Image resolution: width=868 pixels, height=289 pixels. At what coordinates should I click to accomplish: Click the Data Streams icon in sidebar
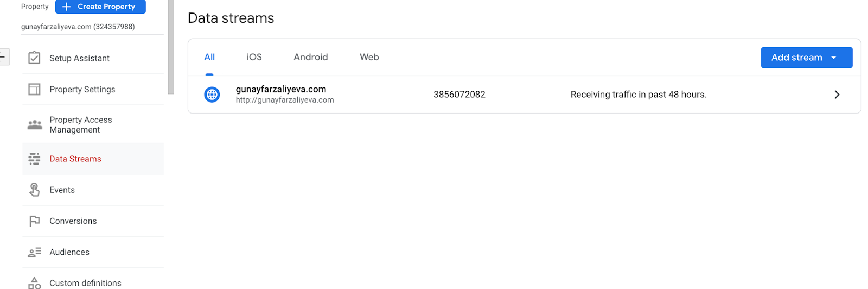click(34, 159)
